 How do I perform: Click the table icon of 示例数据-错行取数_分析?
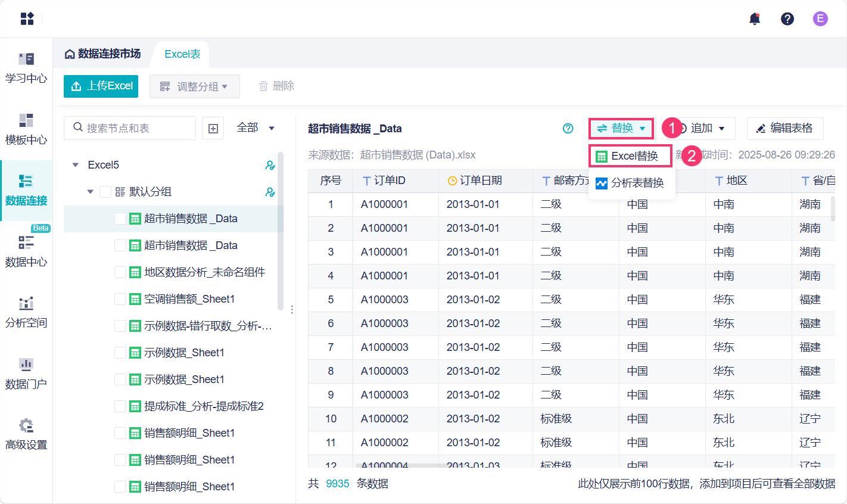coord(135,326)
